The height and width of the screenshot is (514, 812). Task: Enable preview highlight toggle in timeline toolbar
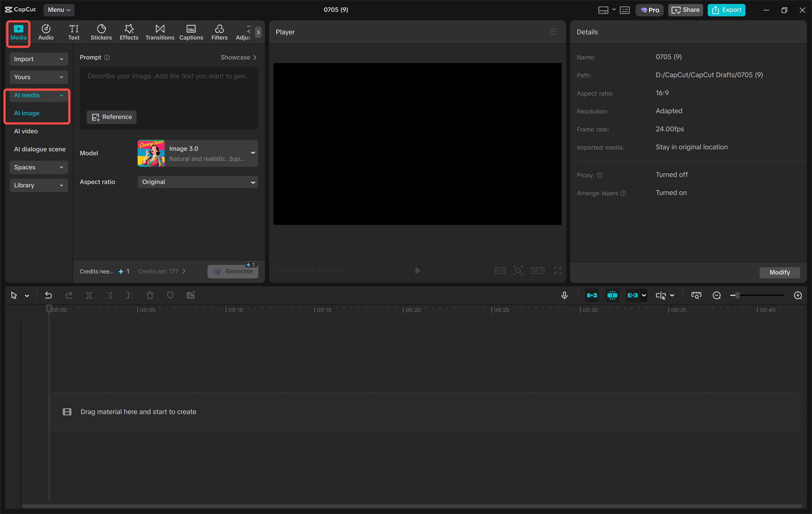(612, 295)
